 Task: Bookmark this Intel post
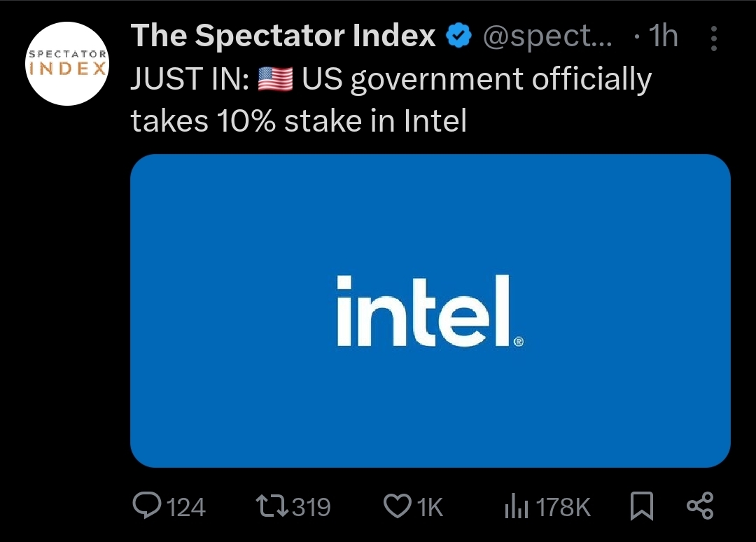point(641,506)
